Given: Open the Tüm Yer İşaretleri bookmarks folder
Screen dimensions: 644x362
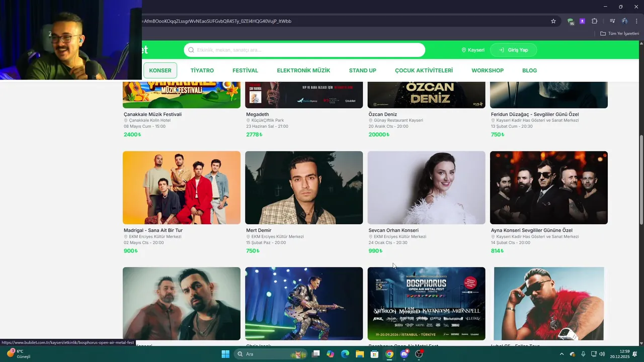Looking at the screenshot, I should [x=619, y=34].
